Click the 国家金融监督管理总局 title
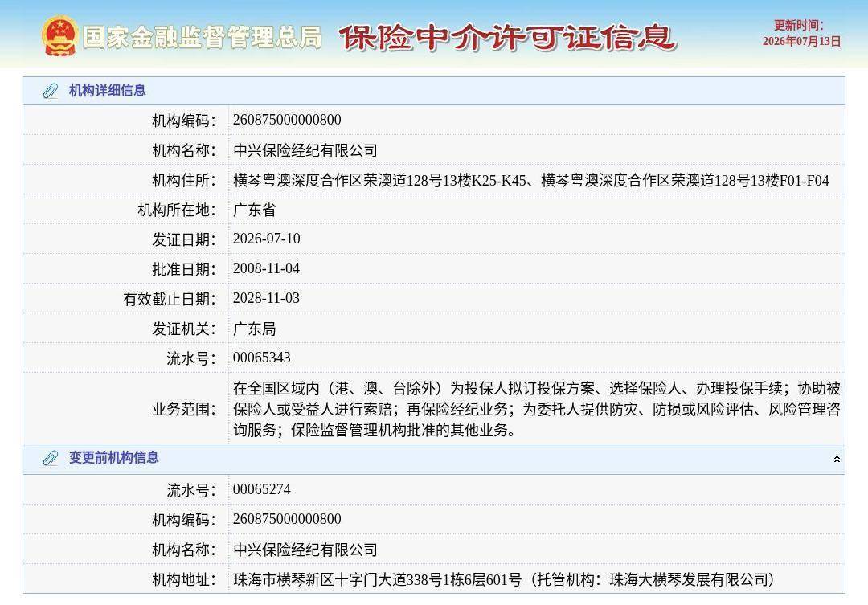Screen dimensions: 868x605 (x=203, y=37)
